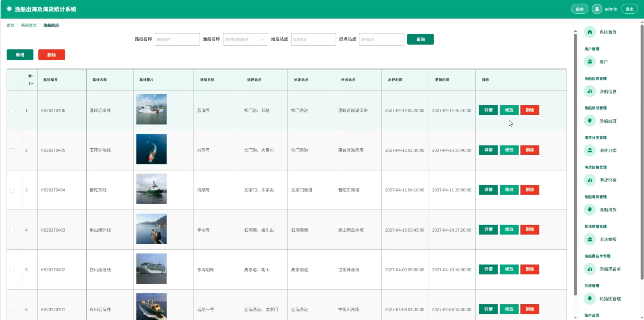The image size is (644, 320).
Task: Click the sidebar vertical scrollbar
Action: [x=642, y=152]
